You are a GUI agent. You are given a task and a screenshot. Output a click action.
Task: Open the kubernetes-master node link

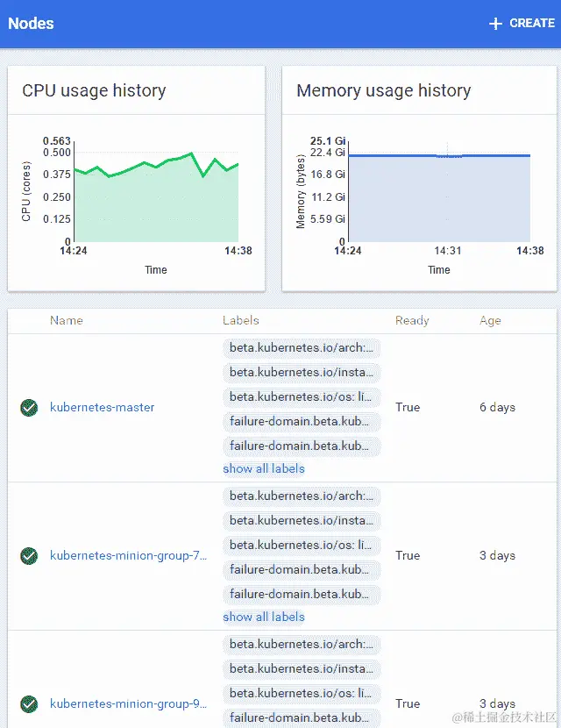[102, 407]
